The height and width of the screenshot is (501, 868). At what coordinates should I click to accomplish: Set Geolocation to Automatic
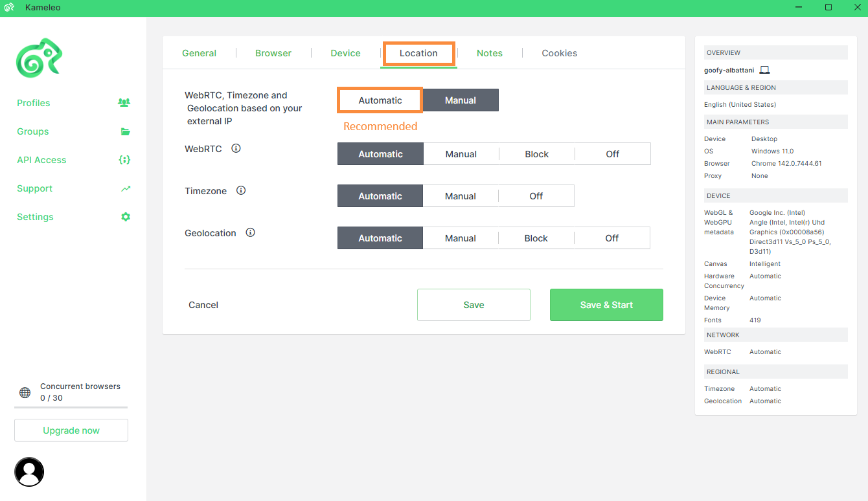380,238
